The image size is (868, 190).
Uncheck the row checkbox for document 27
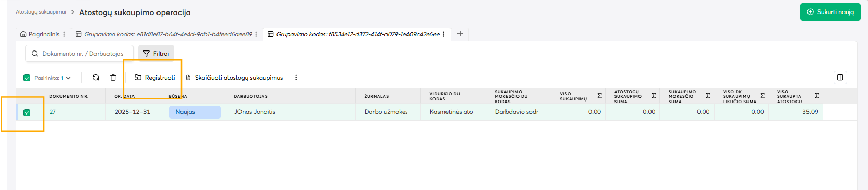(27, 112)
